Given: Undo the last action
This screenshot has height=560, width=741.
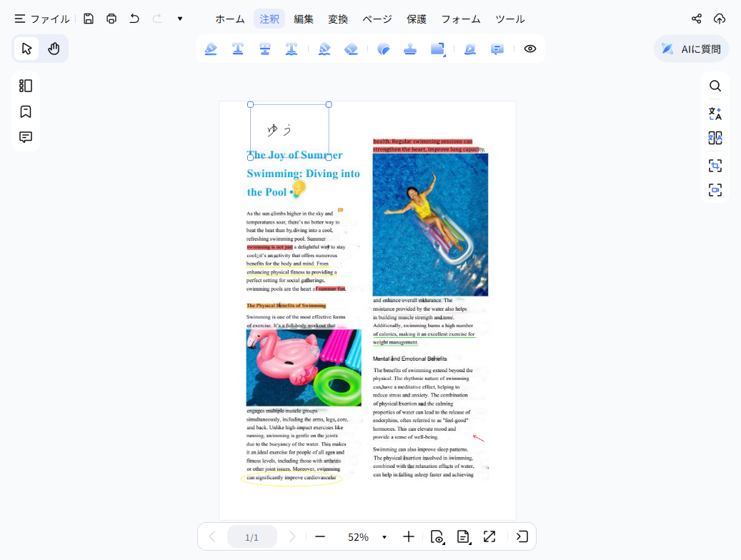Looking at the screenshot, I should [134, 19].
